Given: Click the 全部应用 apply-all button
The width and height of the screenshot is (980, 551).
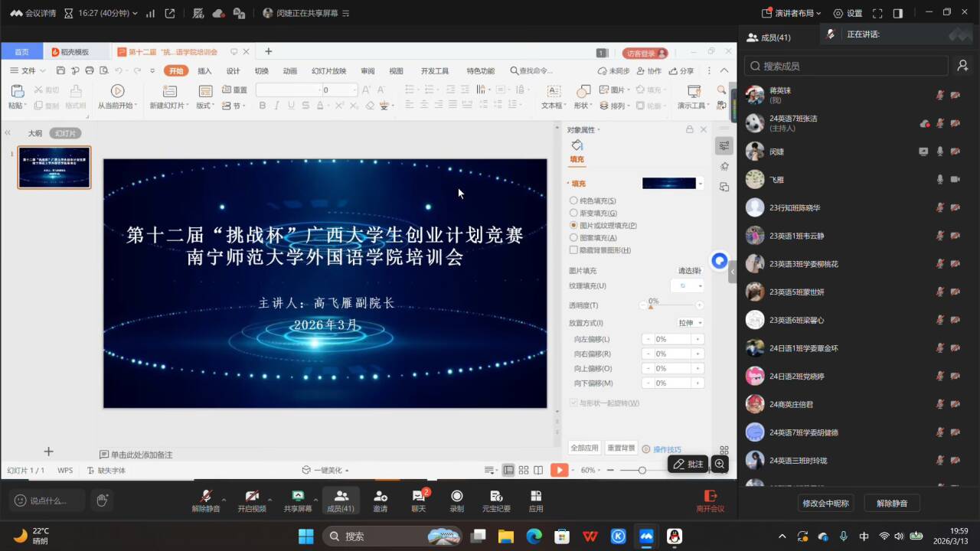Looking at the screenshot, I should (584, 448).
